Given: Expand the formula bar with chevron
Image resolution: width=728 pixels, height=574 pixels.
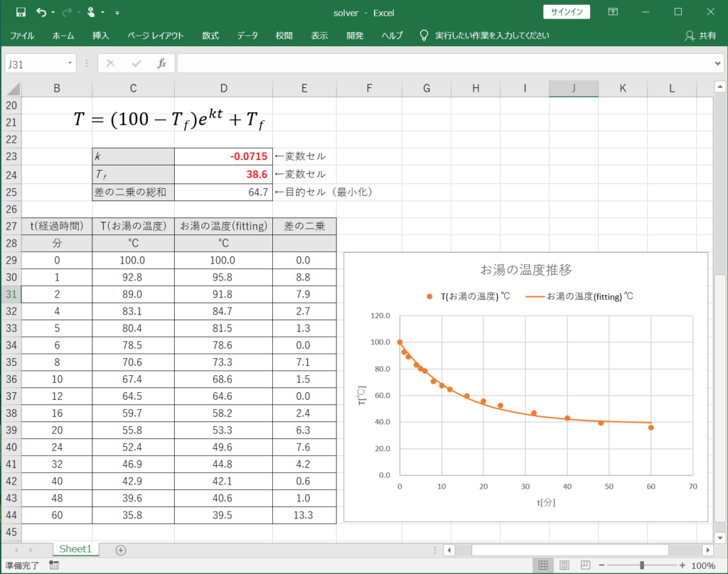Looking at the screenshot, I should point(717,63).
